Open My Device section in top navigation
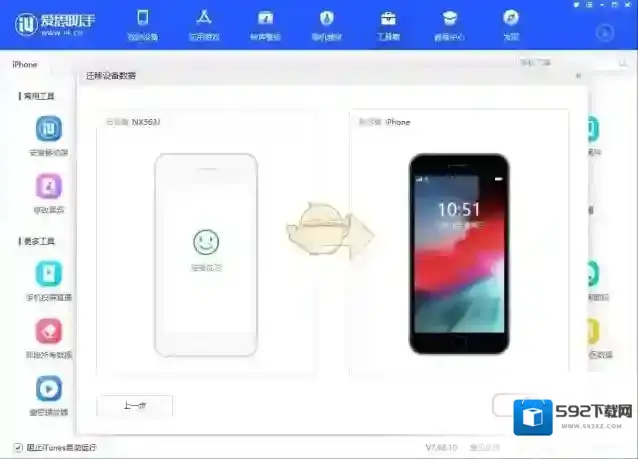The height and width of the screenshot is (459, 638). point(142,24)
